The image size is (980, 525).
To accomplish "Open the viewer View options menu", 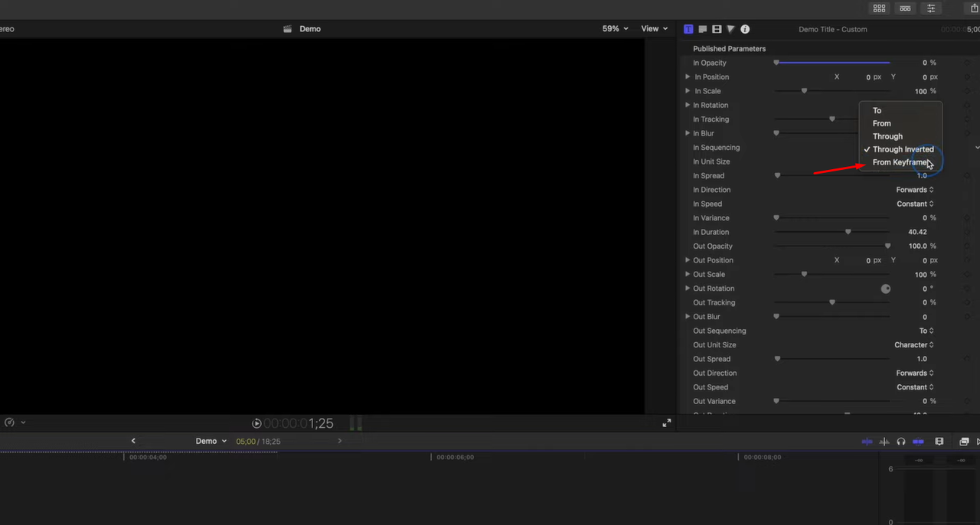I will point(655,29).
